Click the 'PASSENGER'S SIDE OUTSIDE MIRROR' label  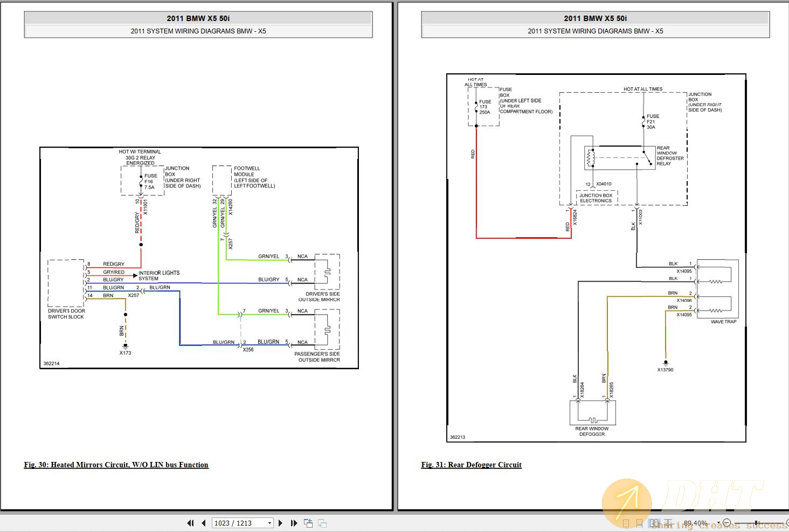point(317,357)
